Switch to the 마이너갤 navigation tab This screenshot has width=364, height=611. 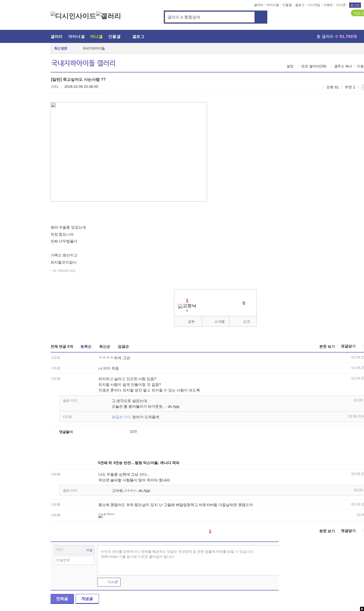pyautogui.click(x=76, y=36)
